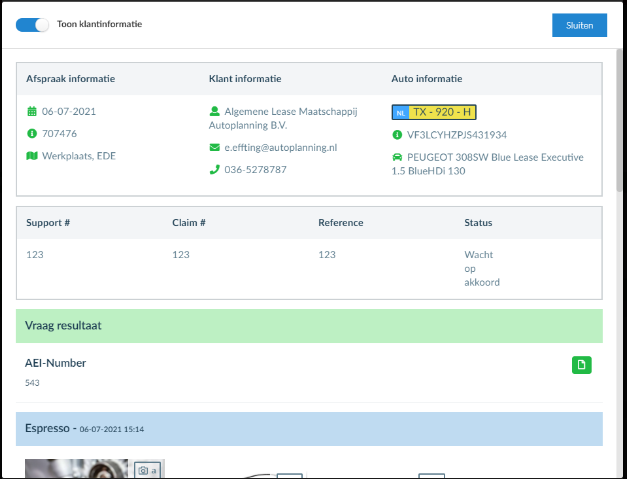The height and width of the screenshot is (479, 627).
Task: Click the phone icon beside 036-5278787
Action: tap(214, 170)
